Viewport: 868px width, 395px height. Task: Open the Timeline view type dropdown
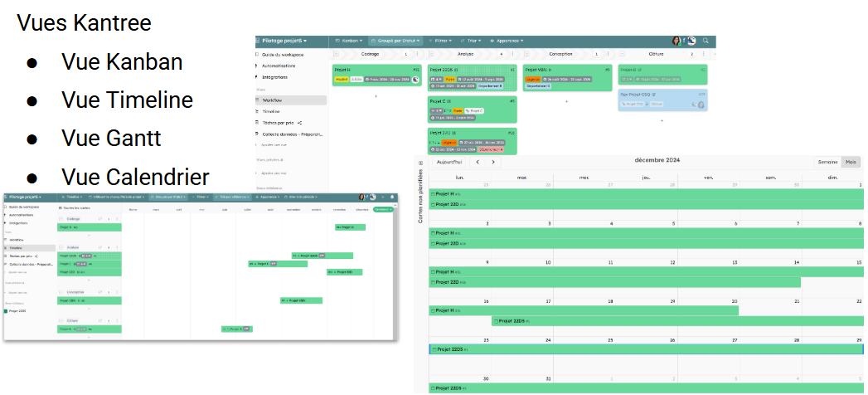pyautogui.click(x=72, y=197)
